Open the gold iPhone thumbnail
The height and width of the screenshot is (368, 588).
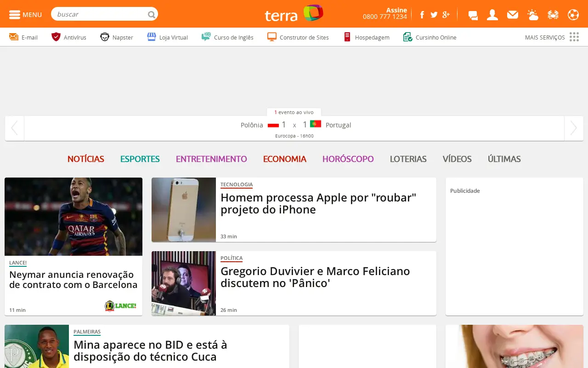[184, 210]
